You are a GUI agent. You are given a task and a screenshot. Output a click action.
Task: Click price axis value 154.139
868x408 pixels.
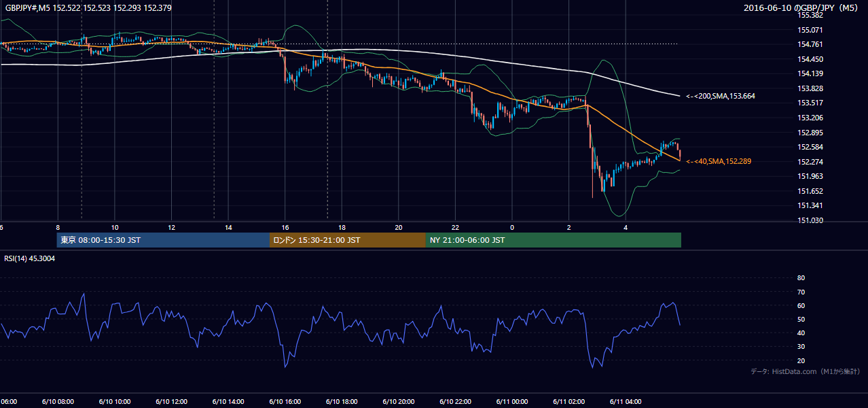point(811,74)
